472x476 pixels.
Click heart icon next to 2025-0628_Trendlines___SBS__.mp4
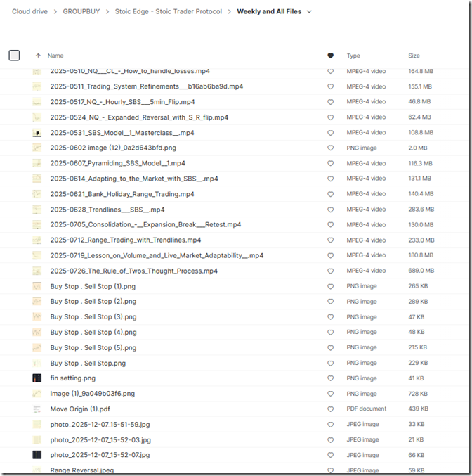pyautogui.click(x=331, y=210)
